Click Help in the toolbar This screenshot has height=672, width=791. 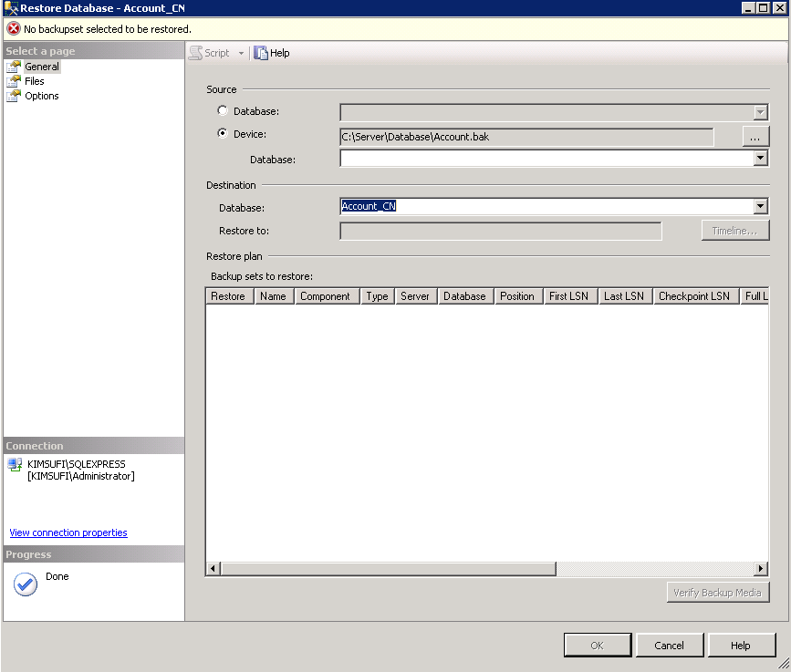(272, 53)
